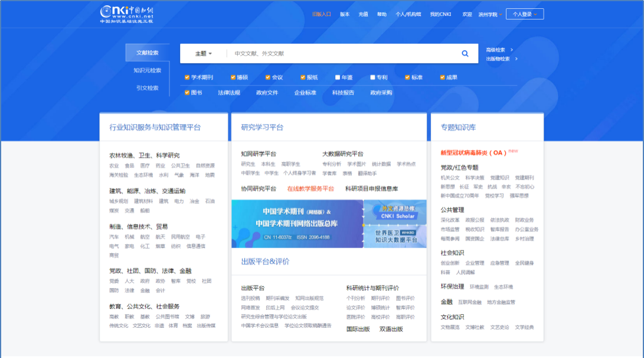Open 充值 in top menu
This screenshot has width=644, height=358.
click(363, 14)
